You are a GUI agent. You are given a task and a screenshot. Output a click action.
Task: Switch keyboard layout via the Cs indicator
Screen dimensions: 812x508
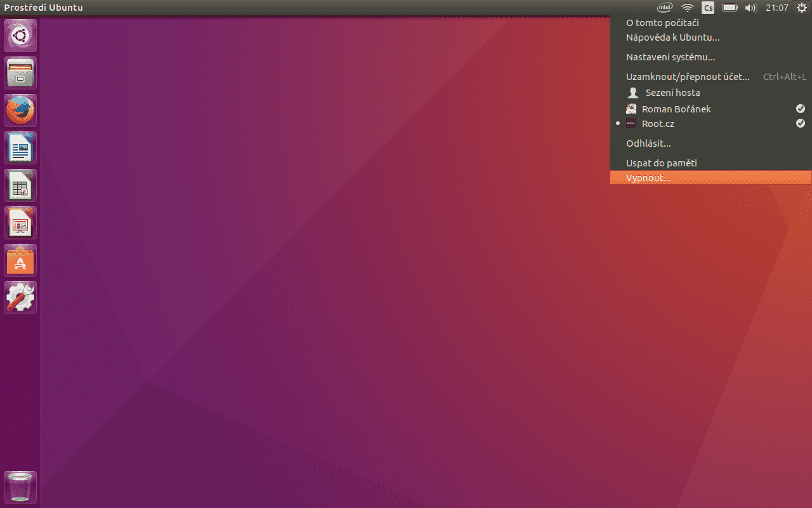(x=707, y=8)
